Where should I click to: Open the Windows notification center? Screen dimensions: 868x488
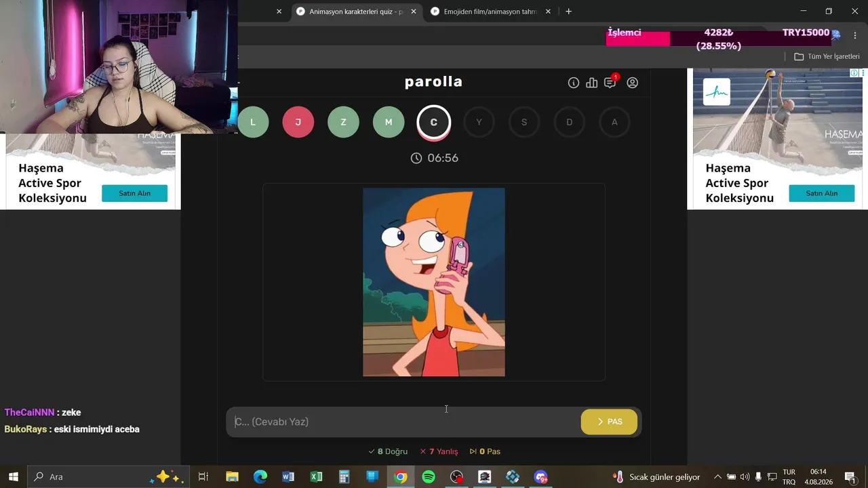850,476
